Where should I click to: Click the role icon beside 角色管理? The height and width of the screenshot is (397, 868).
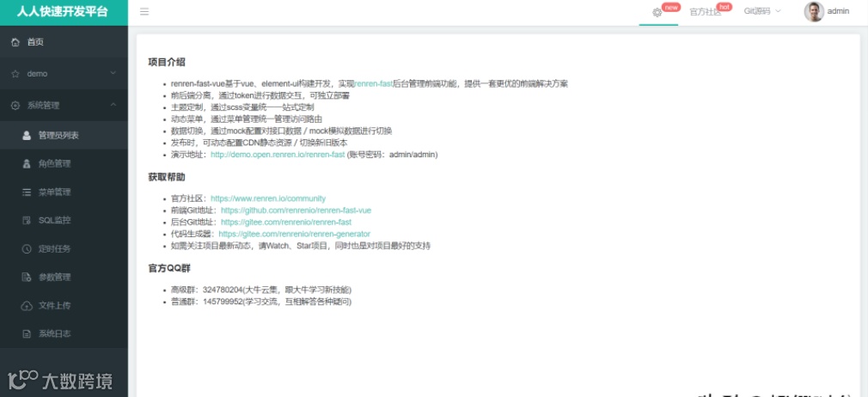point(27,164)
